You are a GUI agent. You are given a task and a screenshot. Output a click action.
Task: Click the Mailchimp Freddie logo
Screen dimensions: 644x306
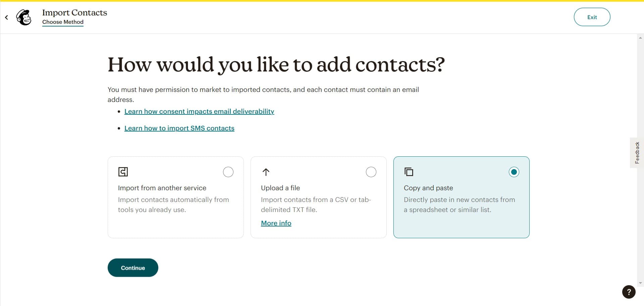coord(23,17)
